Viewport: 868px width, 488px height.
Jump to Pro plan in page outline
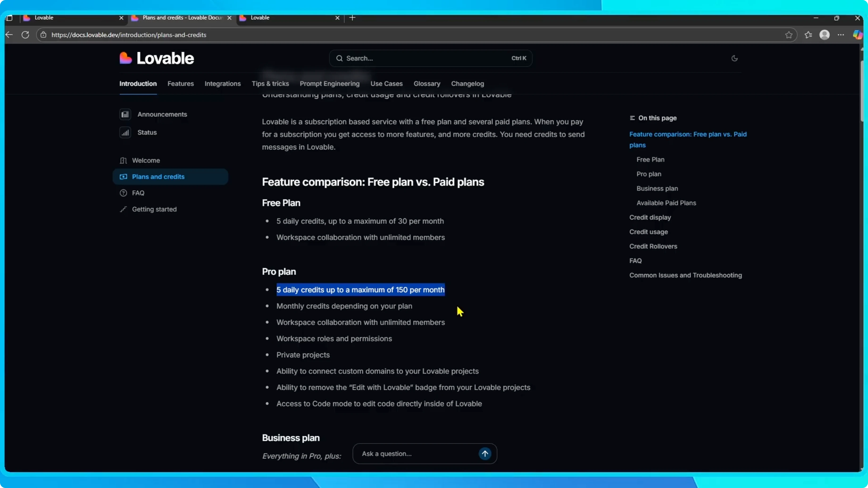649,174
